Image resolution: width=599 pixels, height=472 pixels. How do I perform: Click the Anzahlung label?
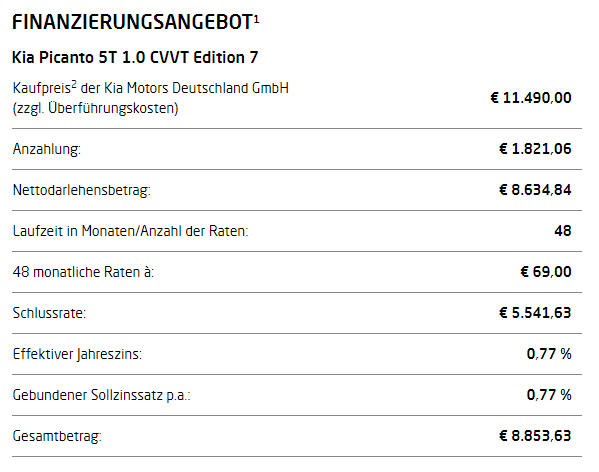coord(47,149)
